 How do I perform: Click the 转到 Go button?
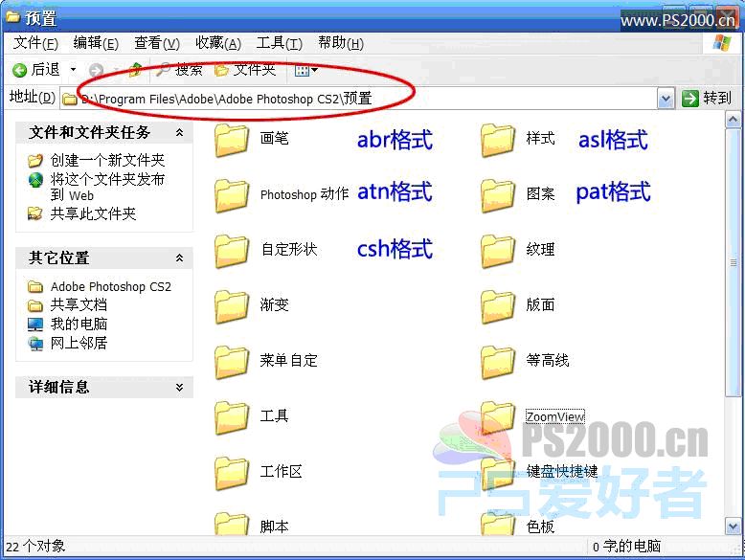pyautogui.click(x=706, y=99)
